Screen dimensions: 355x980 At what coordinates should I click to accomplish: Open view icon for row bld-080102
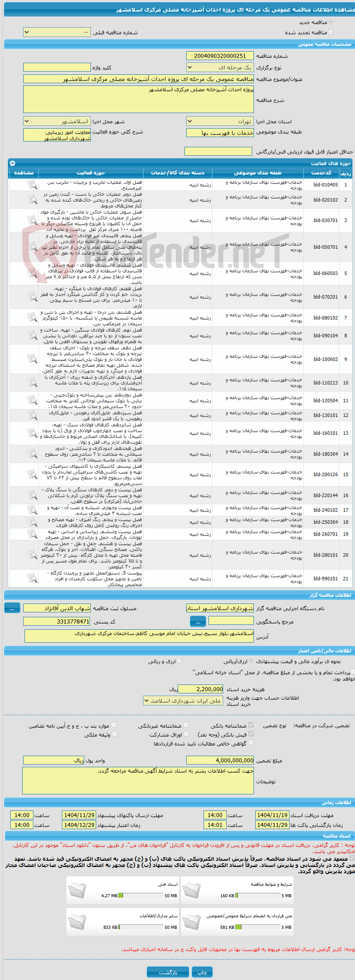(32, 318)
